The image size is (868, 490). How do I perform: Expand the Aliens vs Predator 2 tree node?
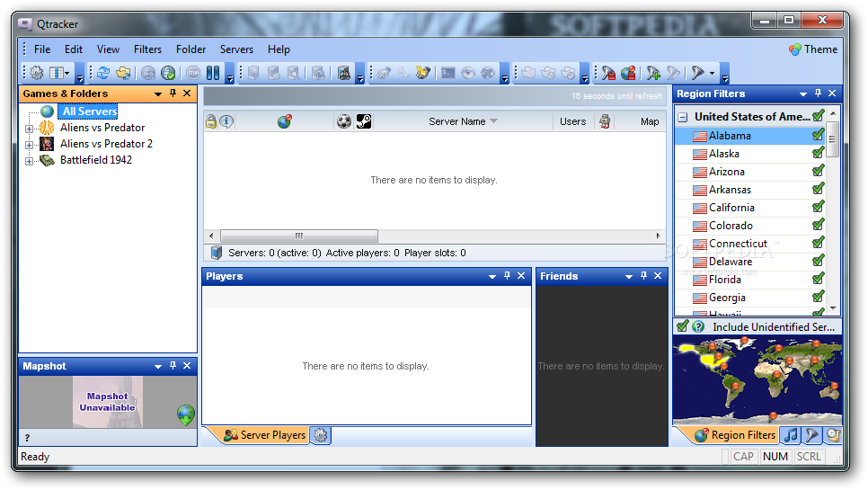point(29,145)
